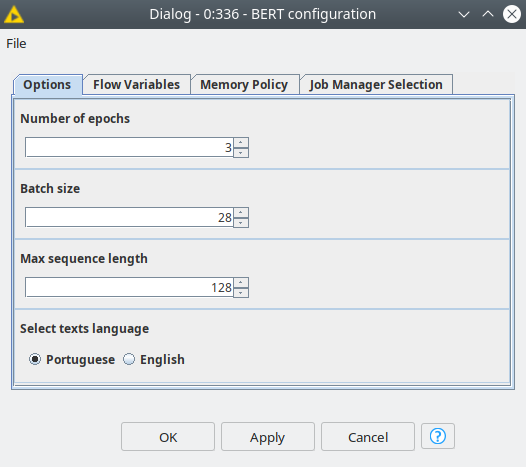Click the 'Number of epochs' label

pyautogui.click(x=75, y=118)
